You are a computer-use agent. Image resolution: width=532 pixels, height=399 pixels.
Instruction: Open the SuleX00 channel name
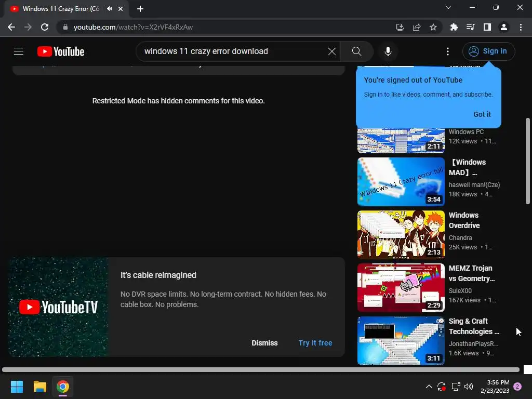click(x=460, y=291)
